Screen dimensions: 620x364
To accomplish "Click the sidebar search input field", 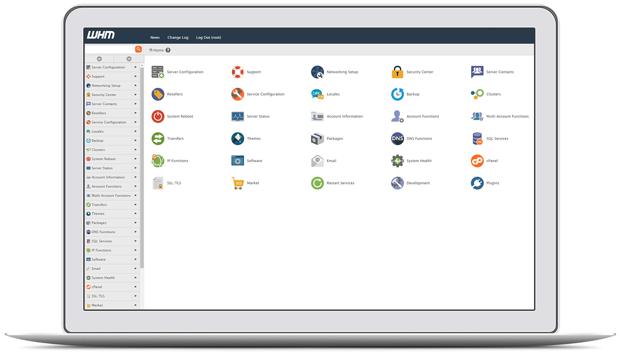I will [110, 49].
